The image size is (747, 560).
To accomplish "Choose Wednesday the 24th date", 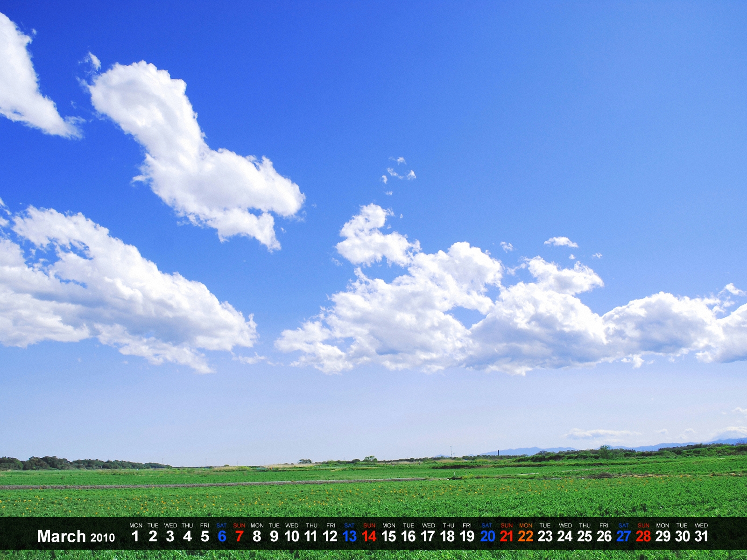I will [x=565, y=536].
